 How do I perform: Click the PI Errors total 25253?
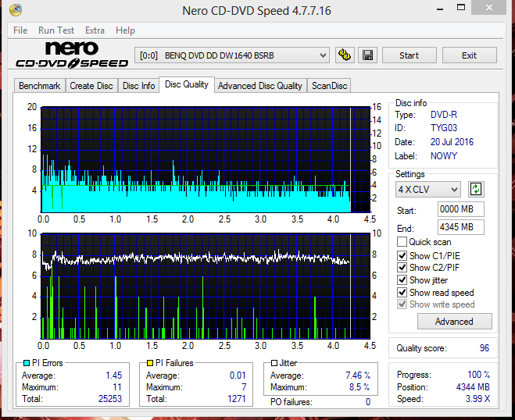(x=110, y=399)
